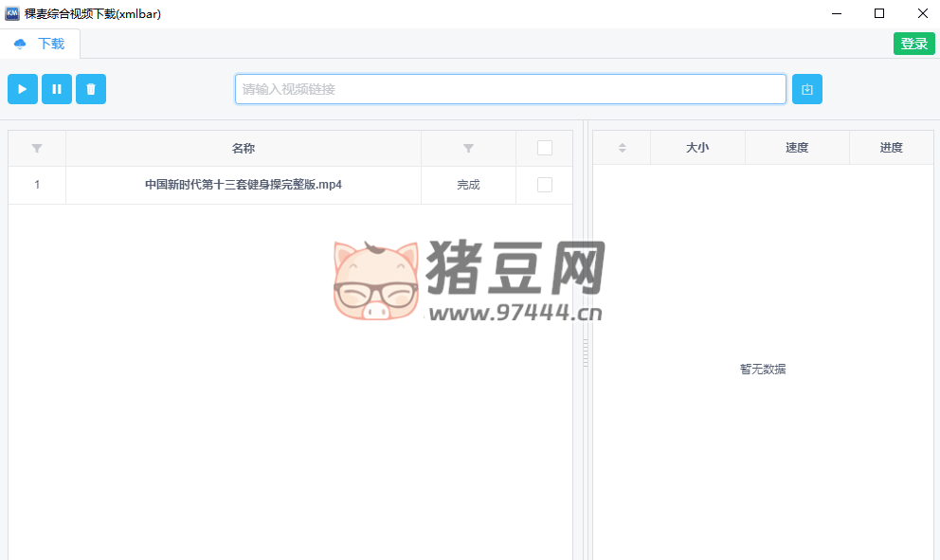Click the add download icon beside link field
The height and width of the screenshot is (560, 940).
click(x=807, y=89)
